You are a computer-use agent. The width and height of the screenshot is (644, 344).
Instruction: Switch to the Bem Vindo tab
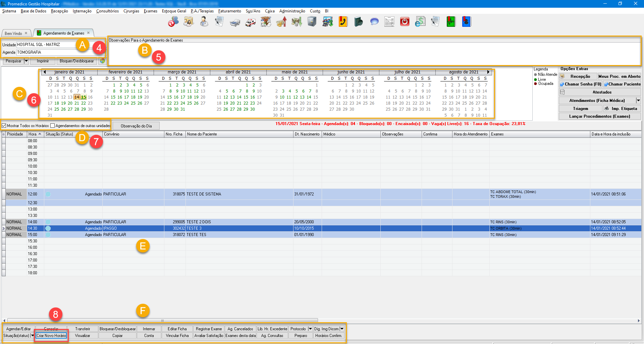click(13, 33)
